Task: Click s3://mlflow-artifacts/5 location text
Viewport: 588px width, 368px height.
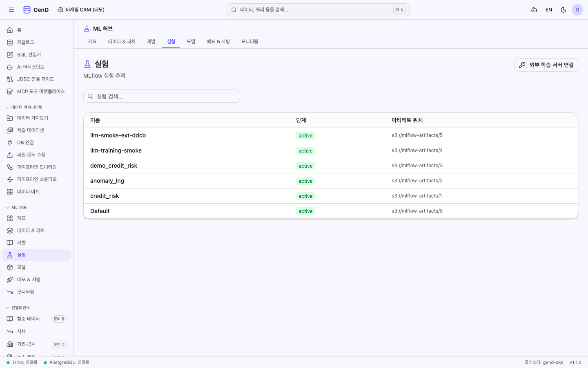Action: coord(417,135)
